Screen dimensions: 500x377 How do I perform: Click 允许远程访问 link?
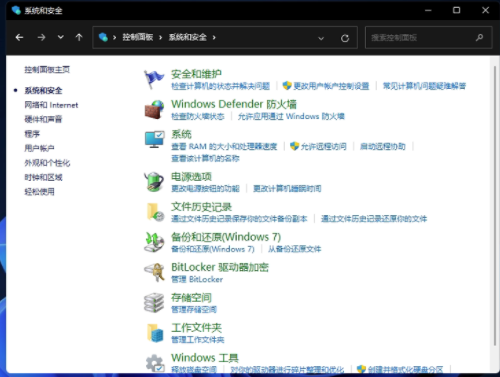[x=323, y=146]
